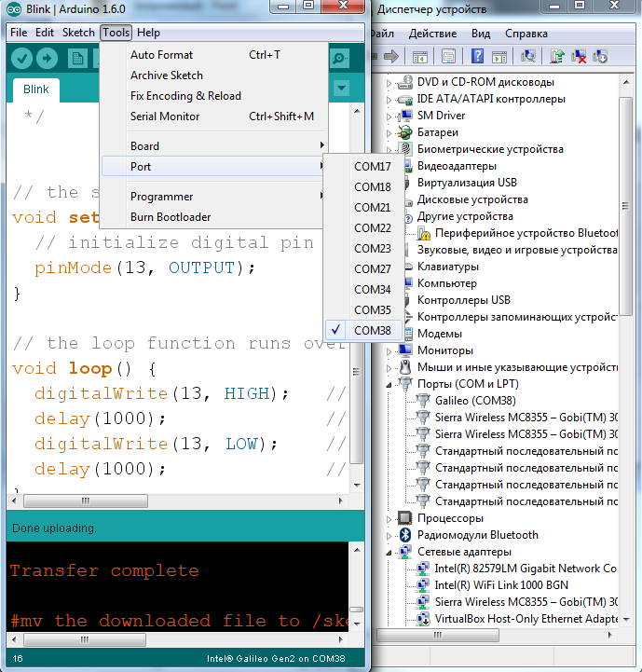Select COM18 in the Port submenu
Screen dimensions: 642x672
tap(363, 186)
